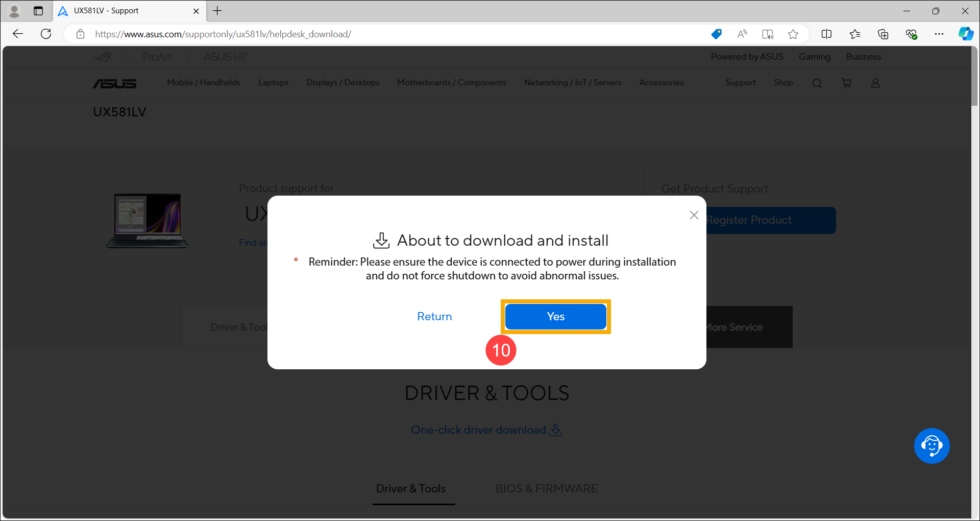Refresh the current page

coord(46,34)
